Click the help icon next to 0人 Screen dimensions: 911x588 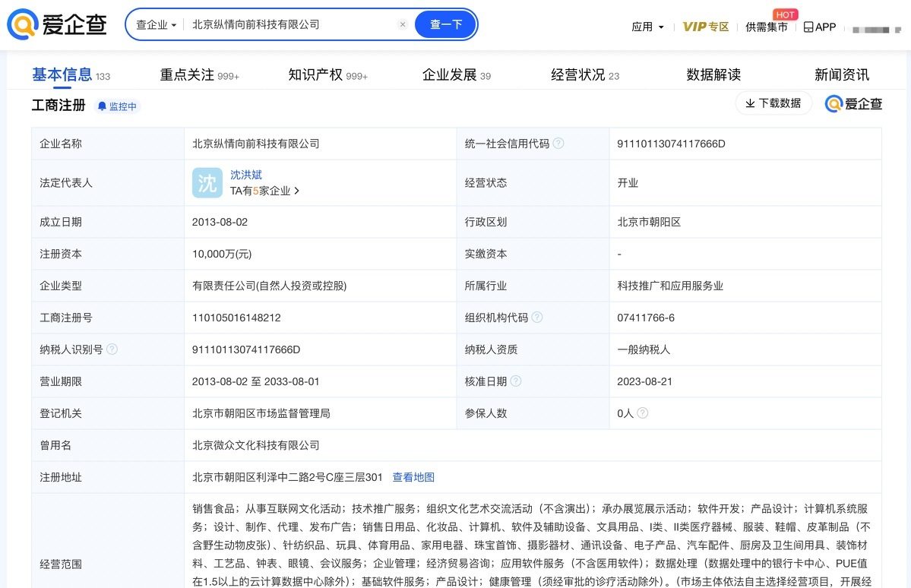tap(643, 413)
